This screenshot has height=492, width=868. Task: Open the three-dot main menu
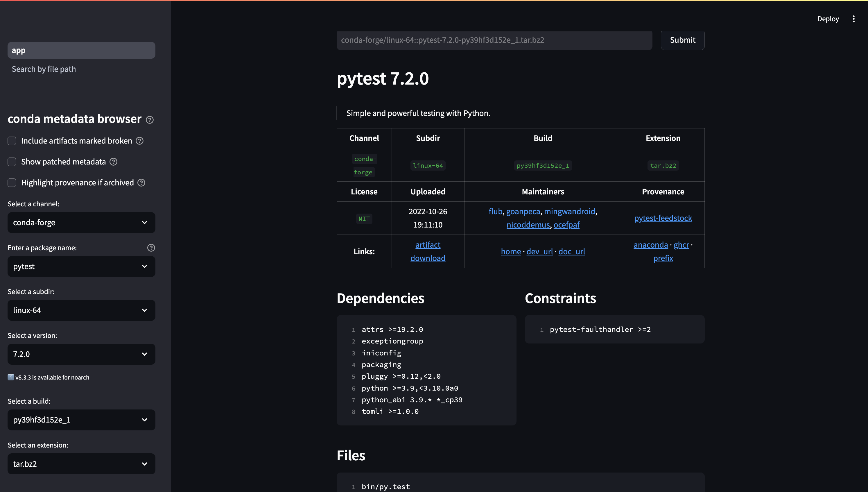click(853, 19)
